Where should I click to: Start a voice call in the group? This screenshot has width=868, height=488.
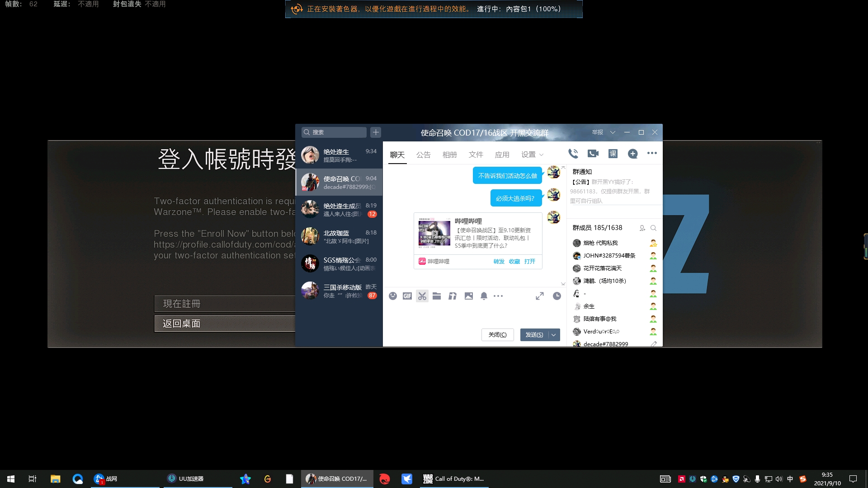573,154
